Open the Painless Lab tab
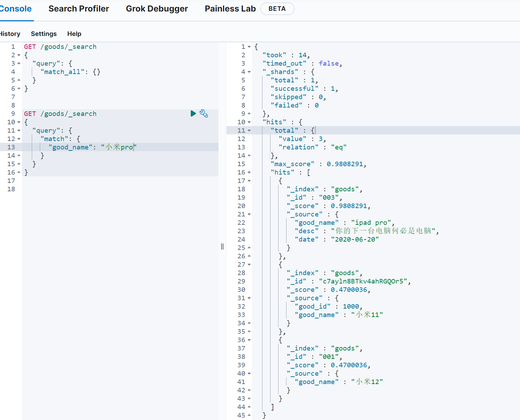 click(230, 9)
